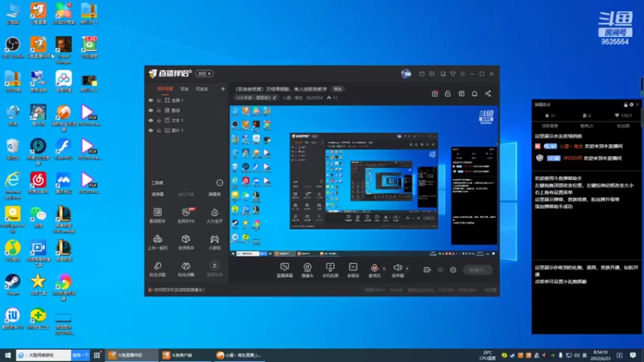This screenshot has height=362, width=644.
Task: Click 搜索一下 in taskbar search
Action: tap(80, 355)
